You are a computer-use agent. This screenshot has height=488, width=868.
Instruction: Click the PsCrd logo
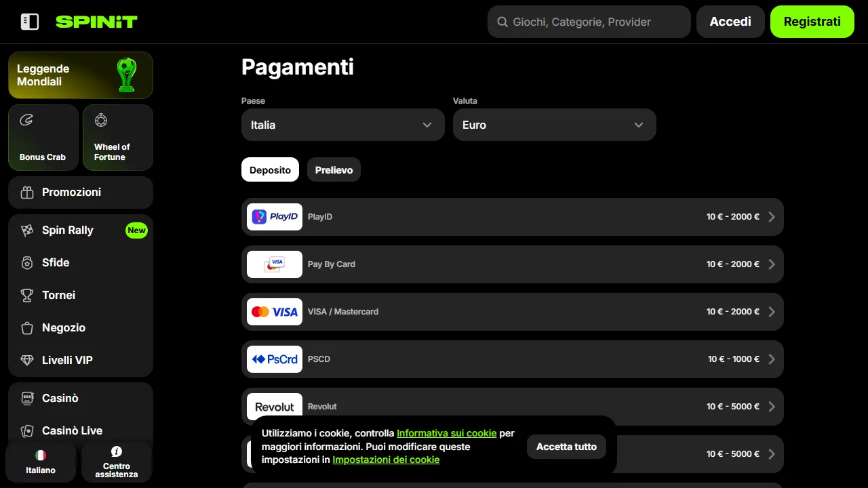coord(275,359)
